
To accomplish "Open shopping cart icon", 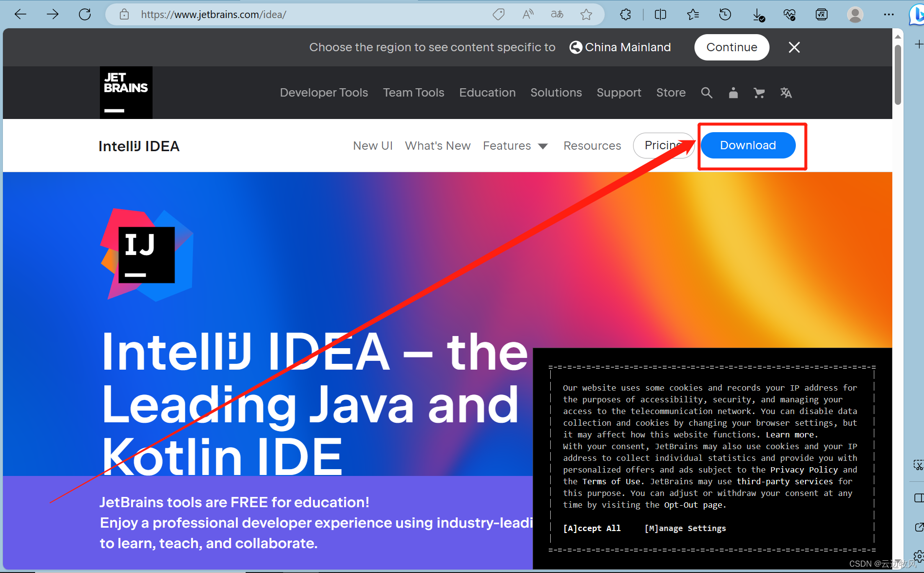I will (x=759, y=93).
